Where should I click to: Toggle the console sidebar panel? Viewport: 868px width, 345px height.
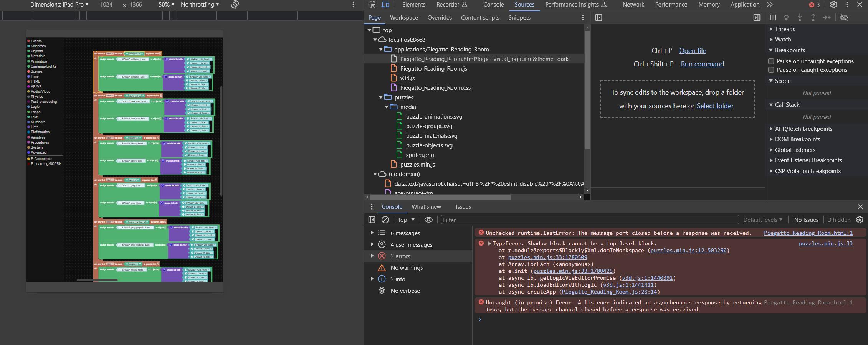[372, 220]
